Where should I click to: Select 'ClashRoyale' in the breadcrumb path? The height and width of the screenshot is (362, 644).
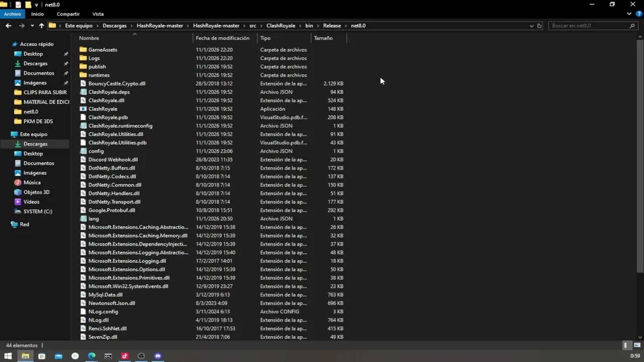click(281, 26)
